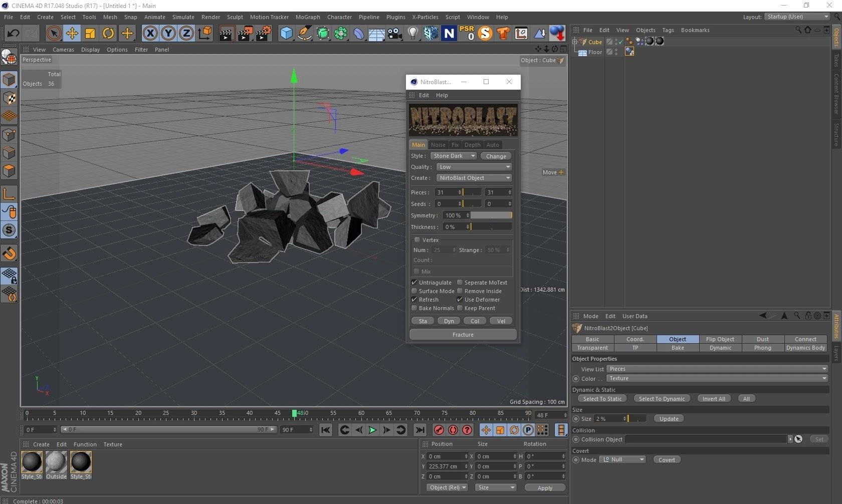Click the orange S plugin icon

tap(485, 34)
